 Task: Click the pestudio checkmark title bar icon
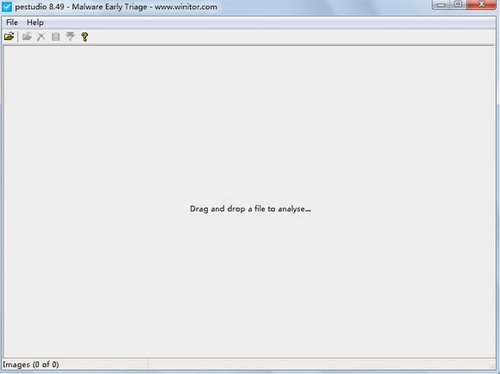pyautogui.click(x=7, y=7)
